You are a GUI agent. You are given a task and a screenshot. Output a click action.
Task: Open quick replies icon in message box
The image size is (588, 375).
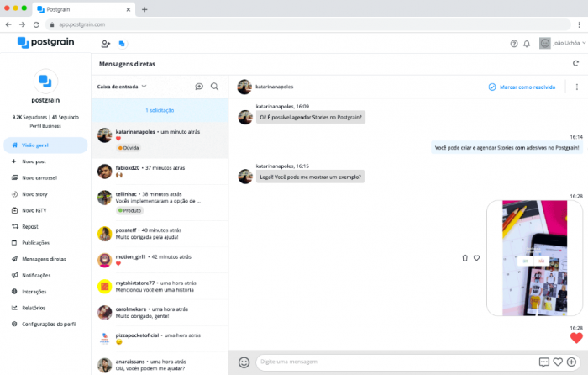(x=544, y=362)
